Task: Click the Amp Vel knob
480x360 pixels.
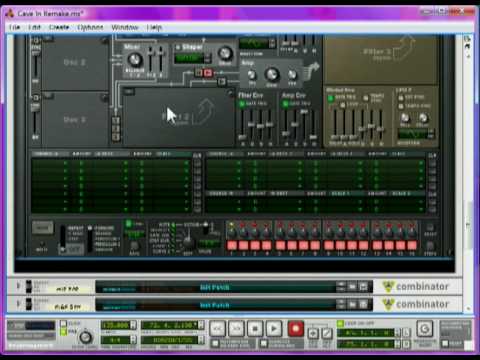Action: pyautogui.click(x=252, y=75)
